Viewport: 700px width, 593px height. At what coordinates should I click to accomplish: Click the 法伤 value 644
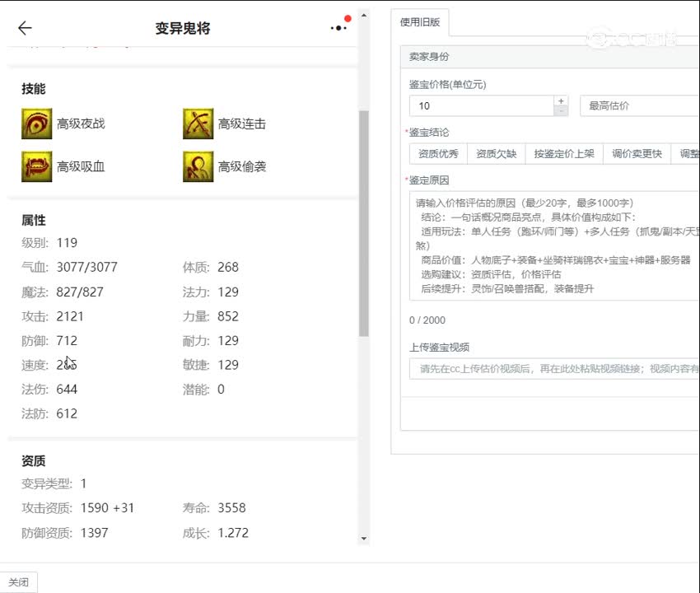[67, 390]
